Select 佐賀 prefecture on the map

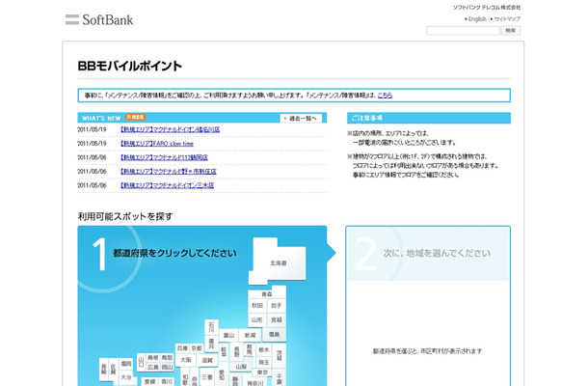point(113,367)
